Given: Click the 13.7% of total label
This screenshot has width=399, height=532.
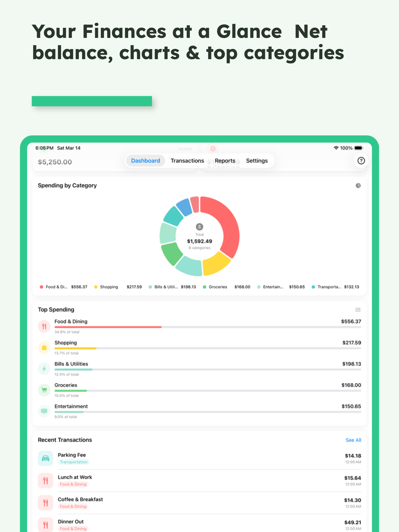Looking at the screenshot, I should pyautogui.click(x=66, y=353).
